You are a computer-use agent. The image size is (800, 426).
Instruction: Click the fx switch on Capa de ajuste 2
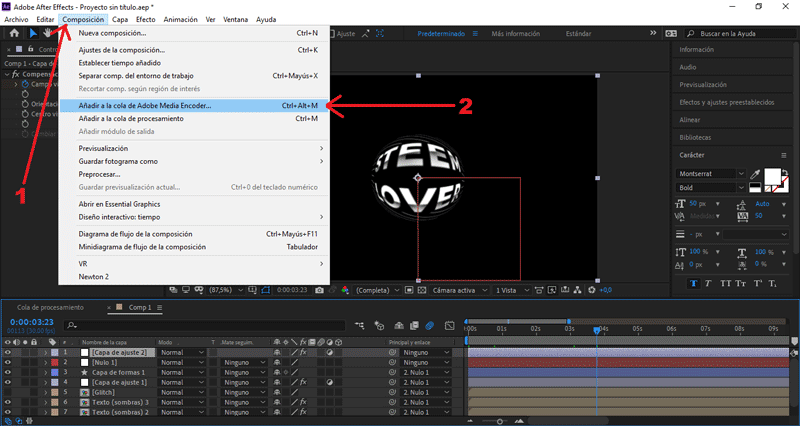click(x=303, y=353)
